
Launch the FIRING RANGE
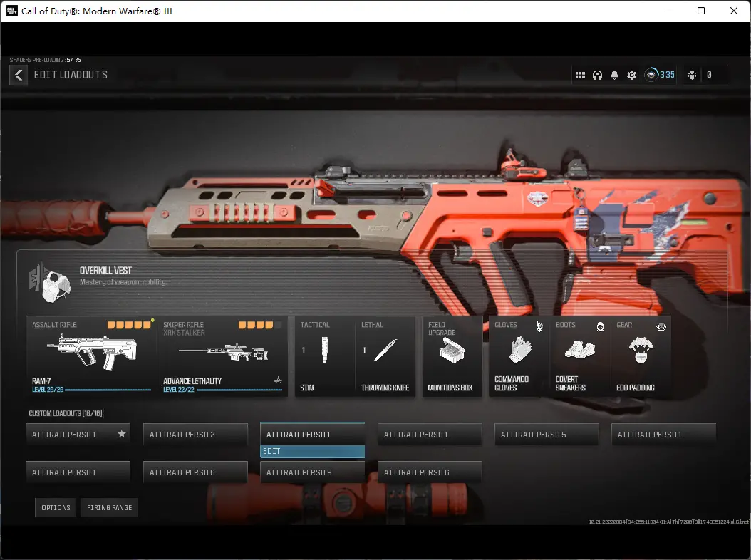point(109,508)
